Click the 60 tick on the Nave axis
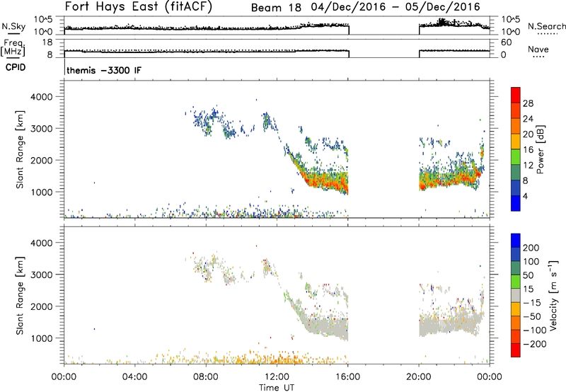566x392 pixels. click(x=506, y=42)
